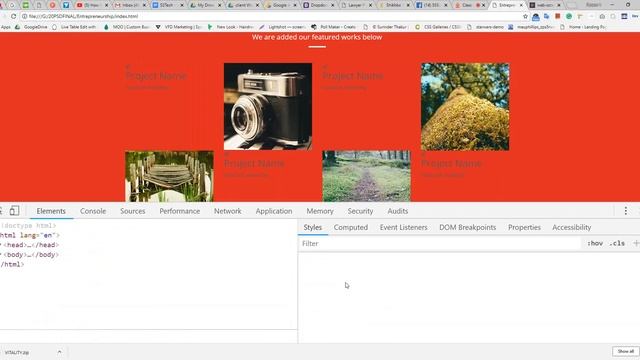
Task: Open the VITALITY.zip download options arrow
Action: click(59, 352)
